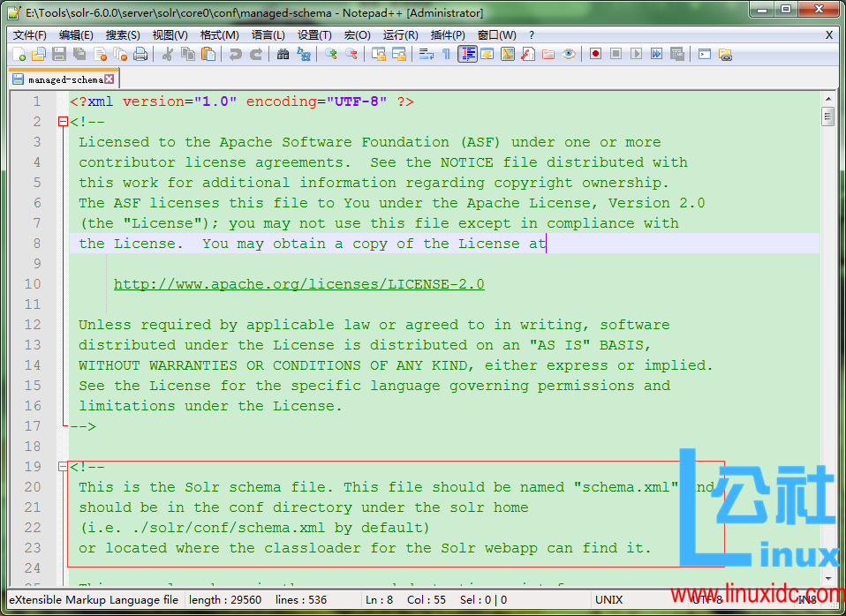Open a file with the folder toolbar icon
The width and height of the screenshot is (846, 616).
[x=39, y=55]
